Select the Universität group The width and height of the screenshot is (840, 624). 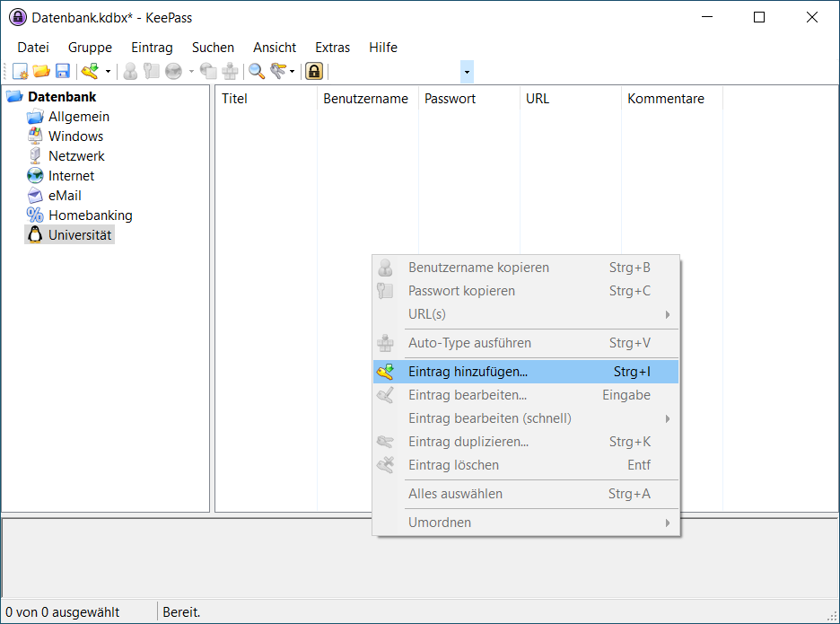pyautogui.click(x=80, y=235)
